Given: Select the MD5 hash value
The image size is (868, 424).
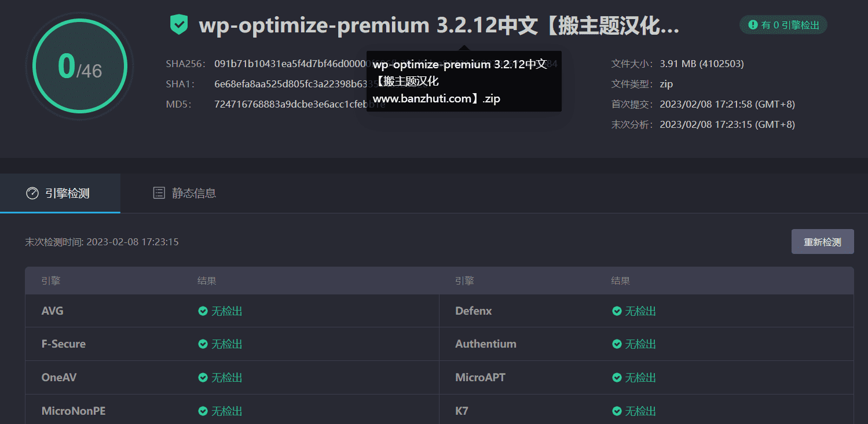Looking at the screenshot, I should click(299, 104).
